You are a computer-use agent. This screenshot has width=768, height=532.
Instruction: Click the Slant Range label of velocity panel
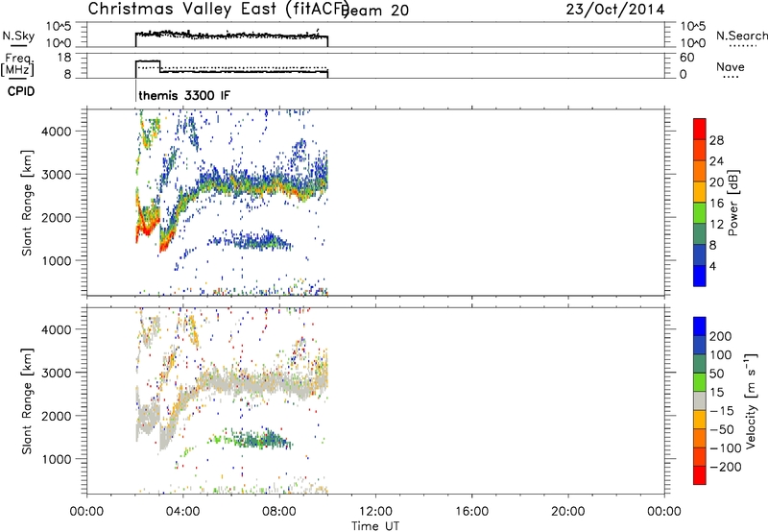point(27,401)
